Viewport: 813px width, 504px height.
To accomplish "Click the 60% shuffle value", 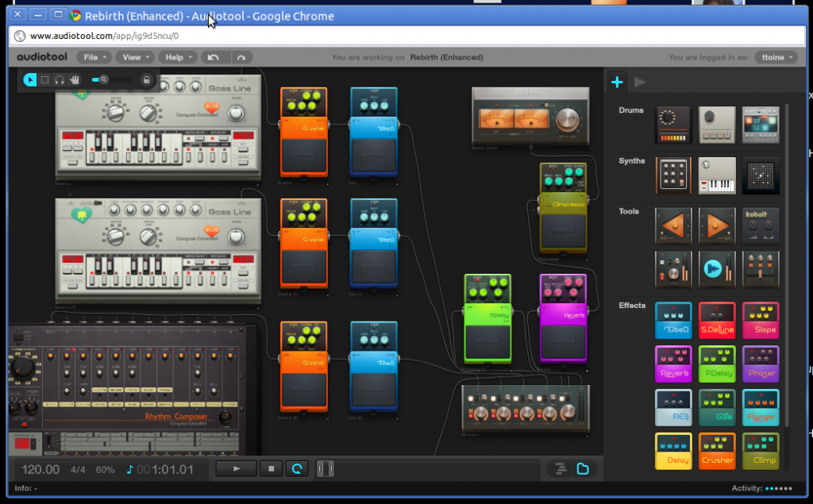I will pyautogui.click(x=105, y=470).
